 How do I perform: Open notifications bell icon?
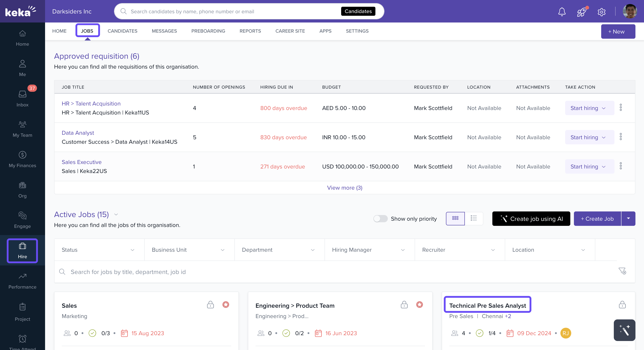(x=562, y=11)
